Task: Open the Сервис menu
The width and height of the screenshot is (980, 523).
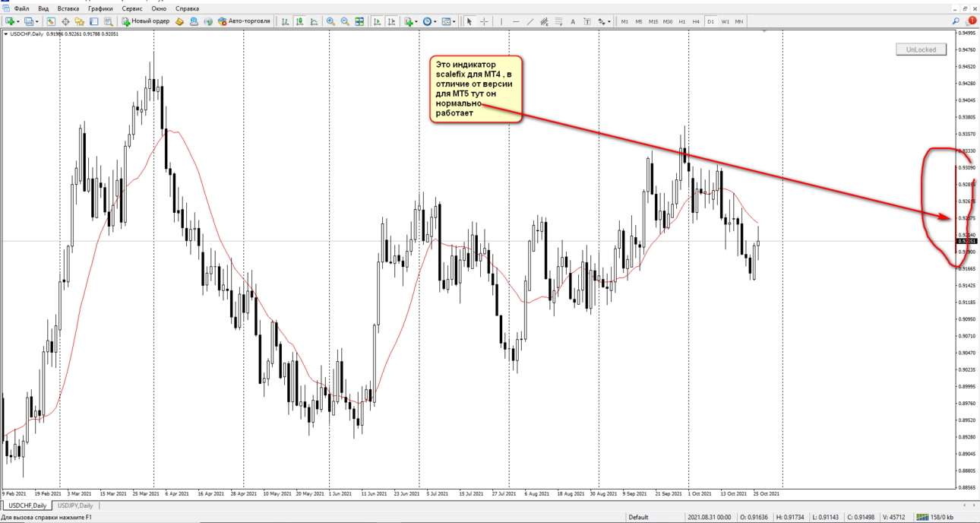Action: [x=132, y=8]
